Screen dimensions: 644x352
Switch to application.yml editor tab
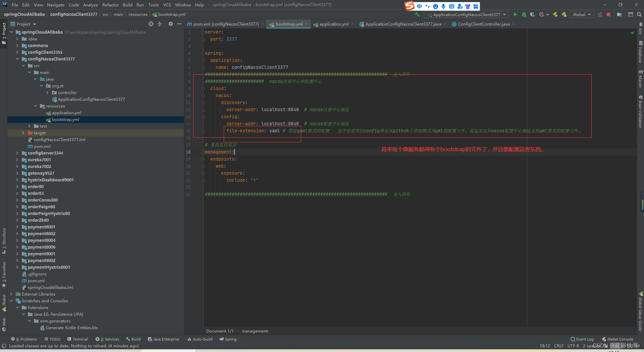tap(334, 24)
